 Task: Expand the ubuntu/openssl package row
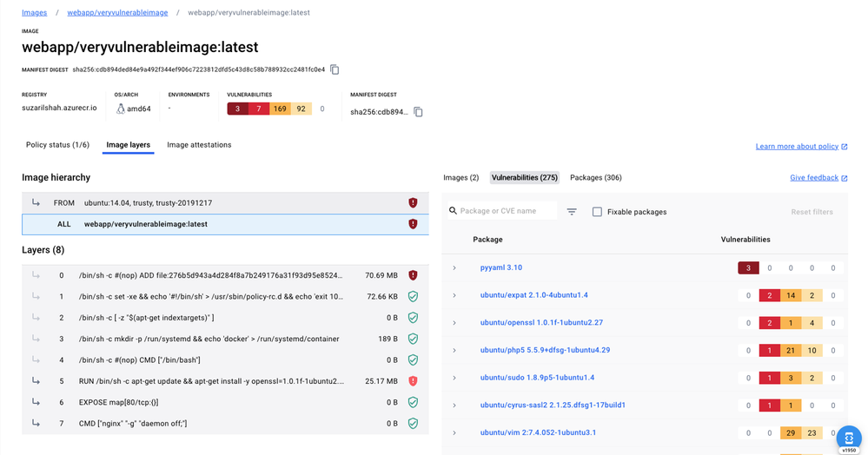coord(454,323)
